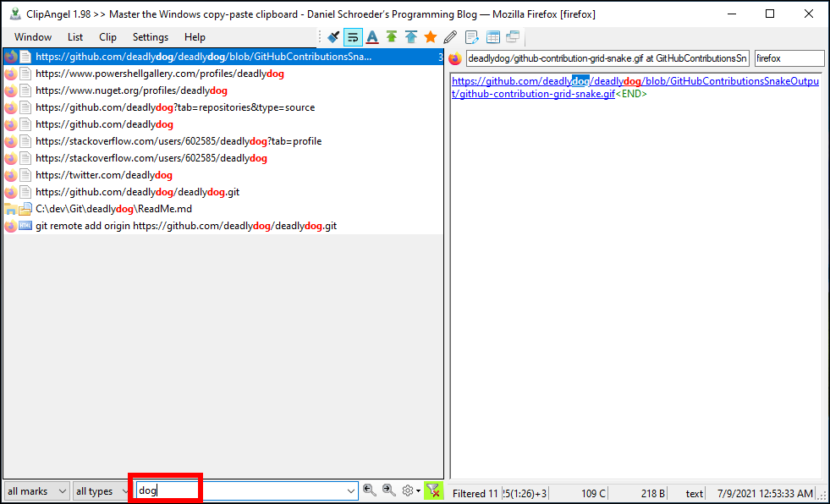Click Firefox icon on twitter.com row

coord(11,175)
